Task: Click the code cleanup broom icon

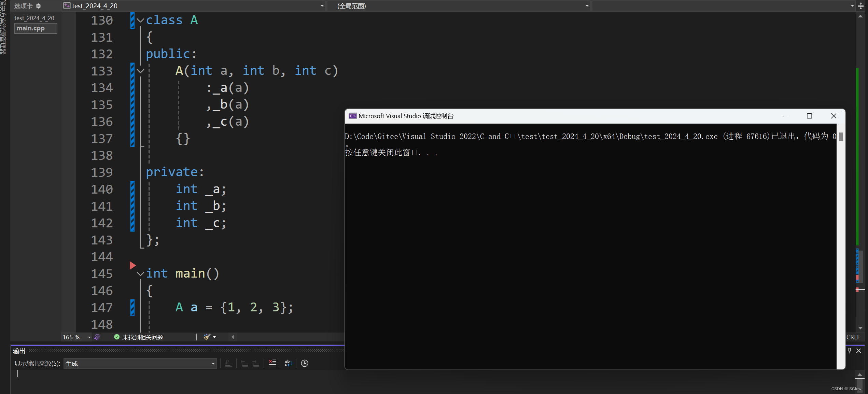Action: click(207, 337)
